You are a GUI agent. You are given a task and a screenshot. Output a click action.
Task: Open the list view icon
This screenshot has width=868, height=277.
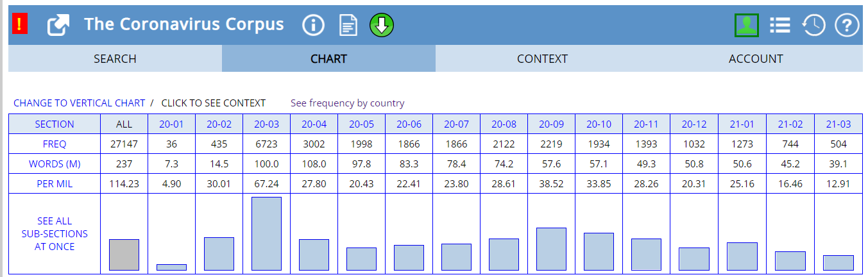(780, 25)
